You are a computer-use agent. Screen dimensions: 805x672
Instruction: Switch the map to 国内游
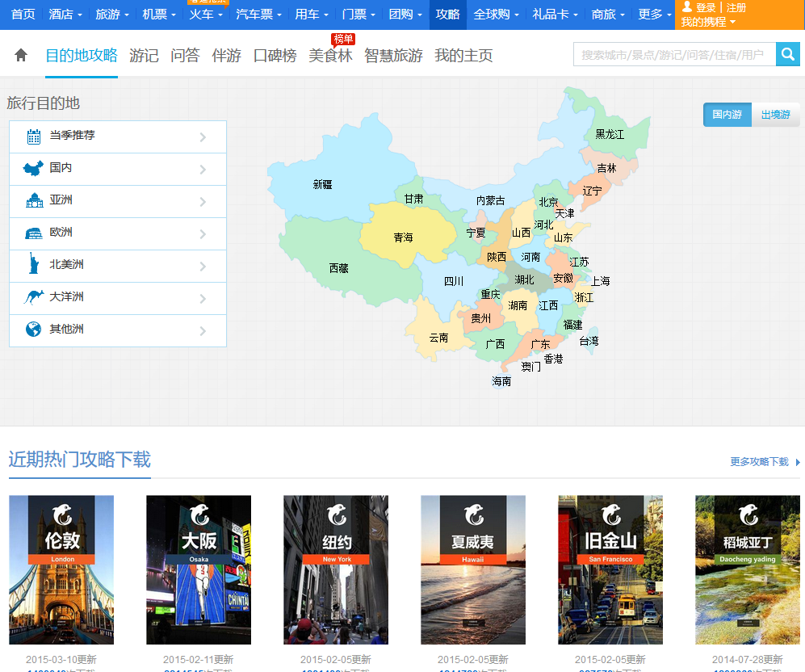tap(727, 115)
